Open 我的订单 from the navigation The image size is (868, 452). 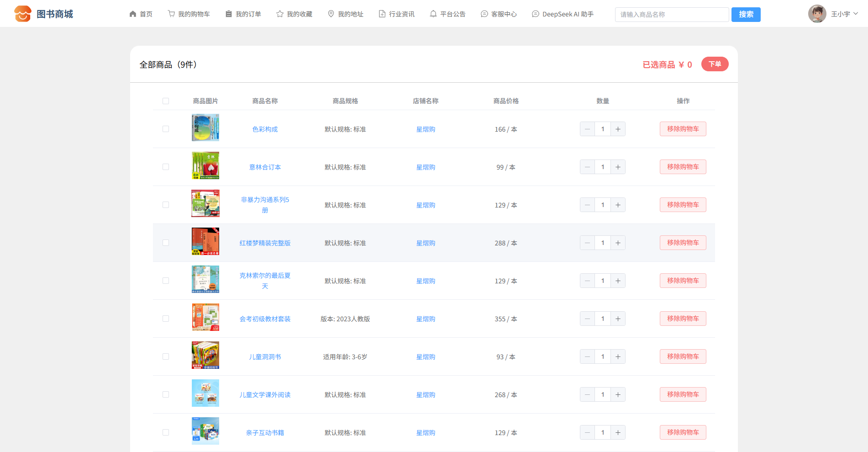pos(243,14)
